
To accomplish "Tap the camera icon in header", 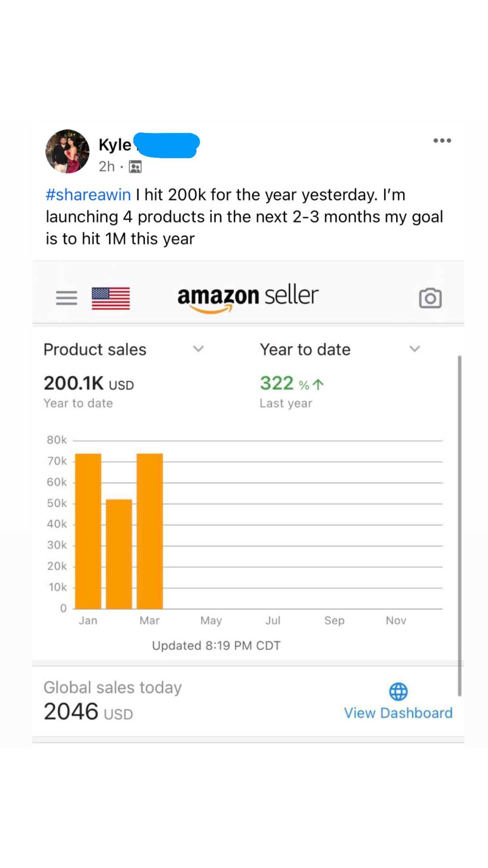I will coord(430,298).
